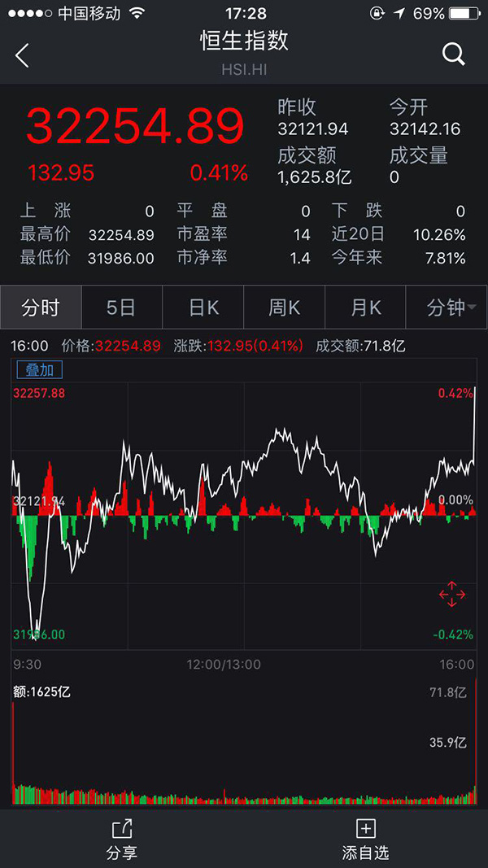
Task: Tap the 市盈率 label
Action: click(x=202, y=234)
